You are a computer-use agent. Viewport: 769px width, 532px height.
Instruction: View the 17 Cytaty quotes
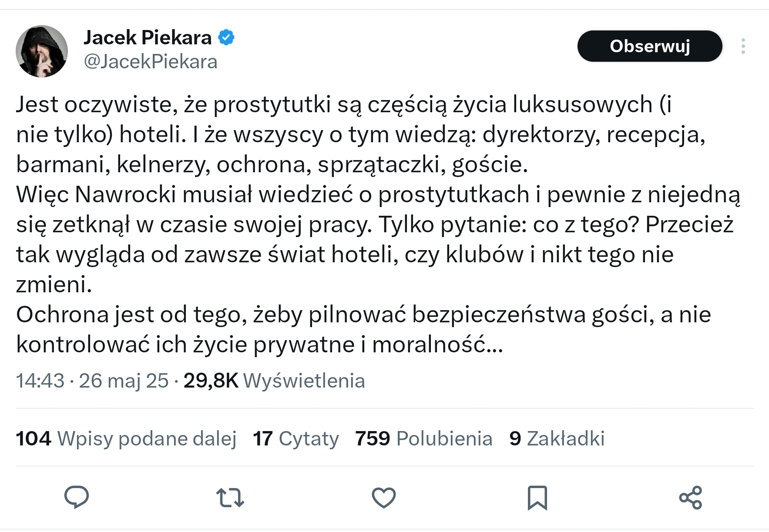296,438
